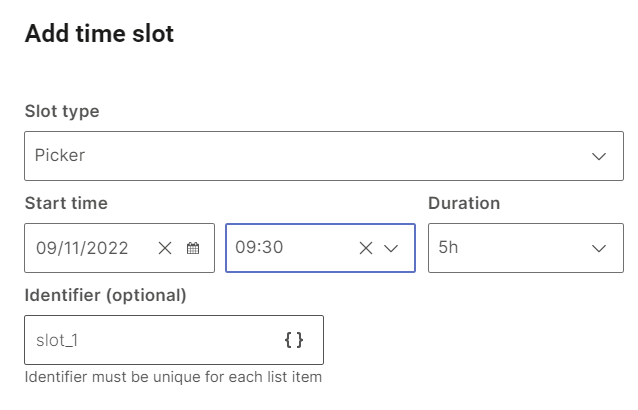Screen dimensions: 638x410
Task: Click the curly braces expression icon
Action: 293,340
